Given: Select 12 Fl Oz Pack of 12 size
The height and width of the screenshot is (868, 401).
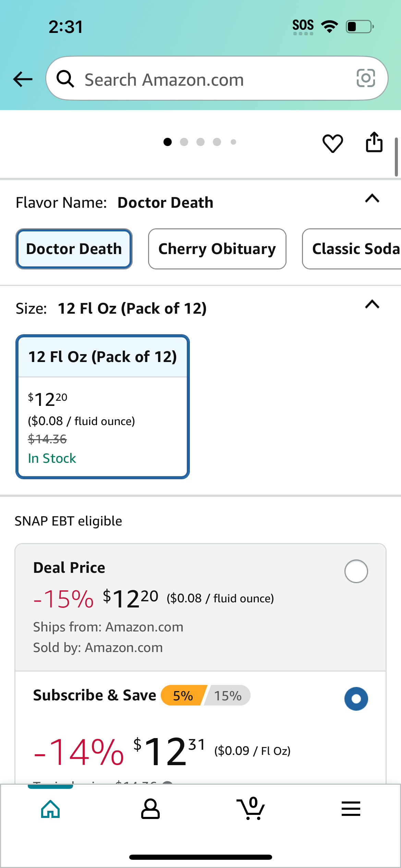Looking at the screenshot, I should (x=102, y=407).
